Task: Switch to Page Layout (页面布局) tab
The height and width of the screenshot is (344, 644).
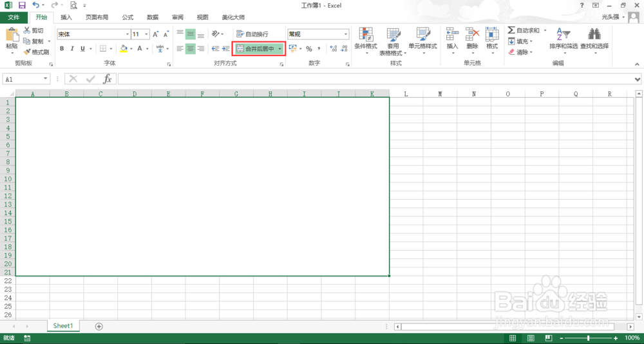Action: [97, 17]
